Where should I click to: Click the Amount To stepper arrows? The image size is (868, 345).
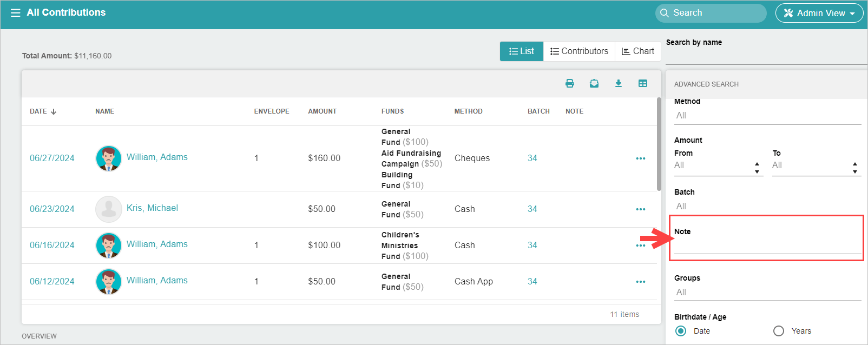pos(855,168)
